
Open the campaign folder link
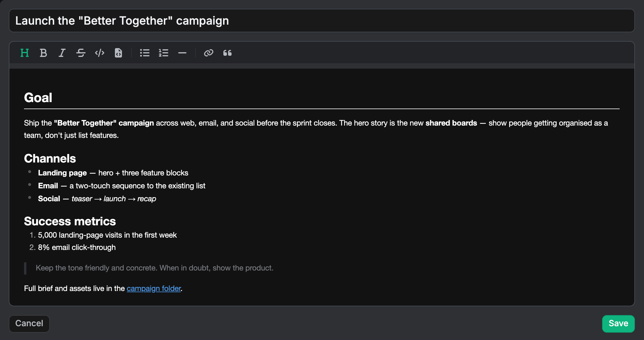click(154, 288)
